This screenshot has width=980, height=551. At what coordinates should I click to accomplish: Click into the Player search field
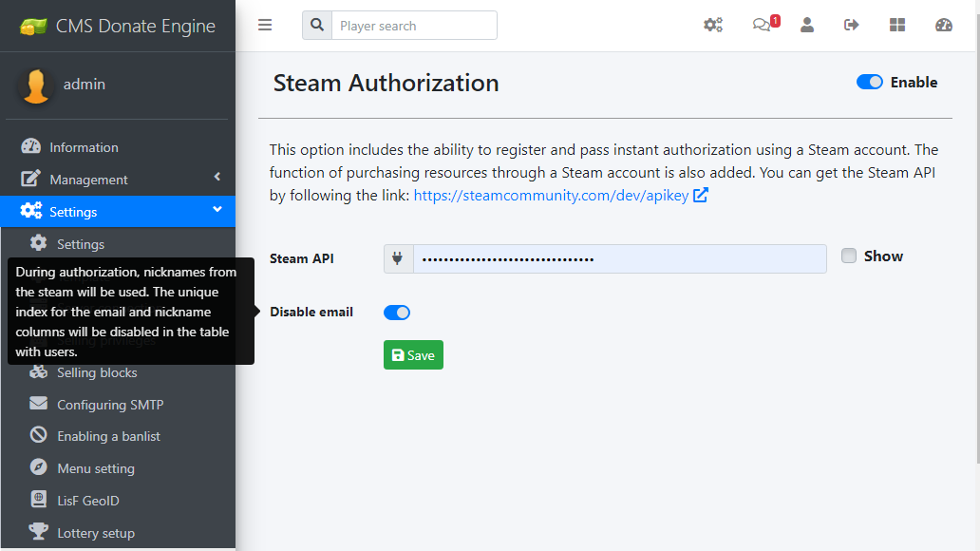(414, 26)
